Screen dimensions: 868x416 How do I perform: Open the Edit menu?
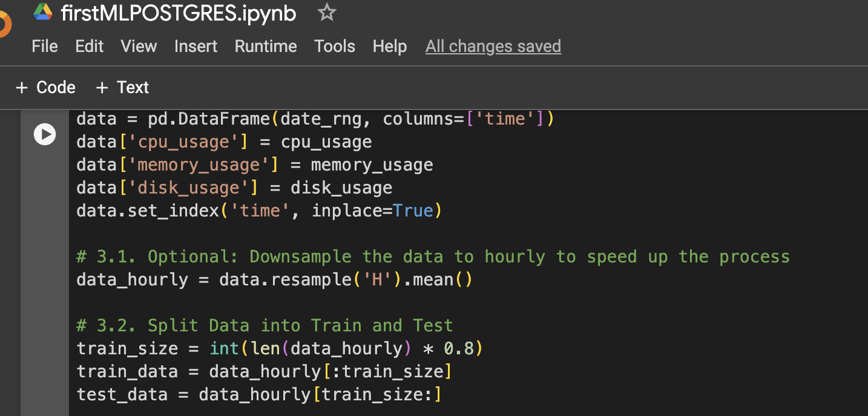[x=89, y=46]
